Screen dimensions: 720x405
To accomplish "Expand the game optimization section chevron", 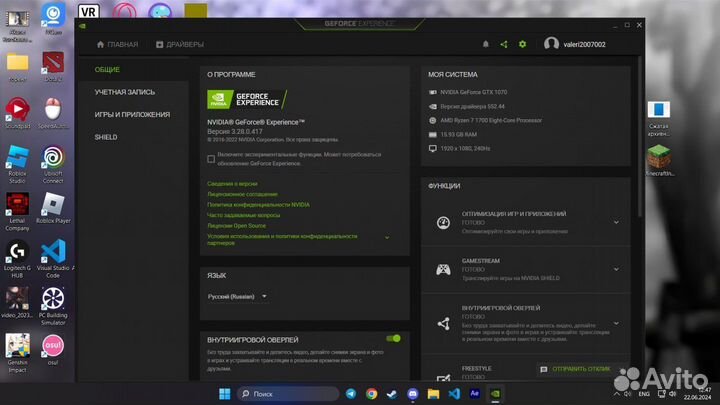I will 615,222.
